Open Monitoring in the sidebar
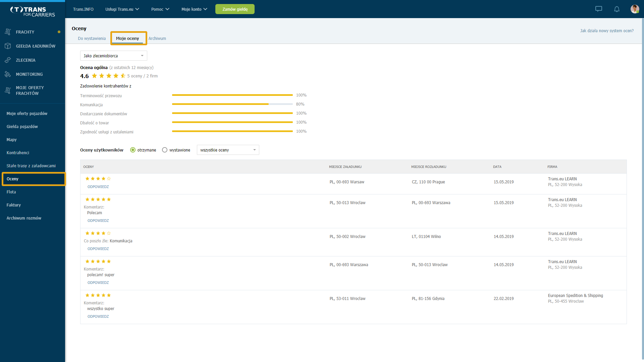Viewport: 644px width, 362px height. (x=29, y=74)
